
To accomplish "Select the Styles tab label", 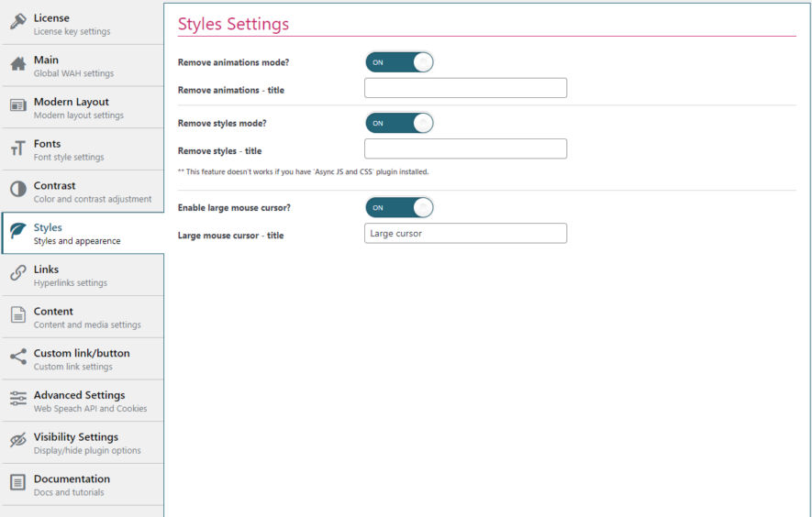I will click(48, 227).
